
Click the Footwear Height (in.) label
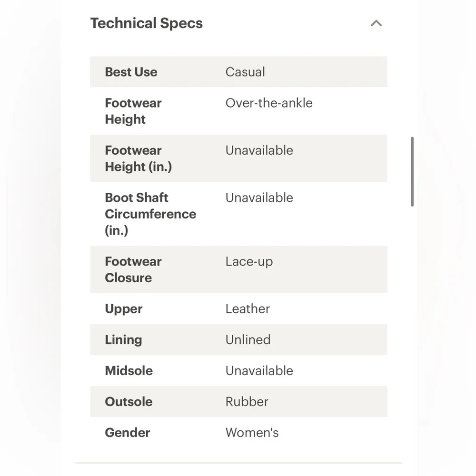pyautogui.click(x=138, y=159)
